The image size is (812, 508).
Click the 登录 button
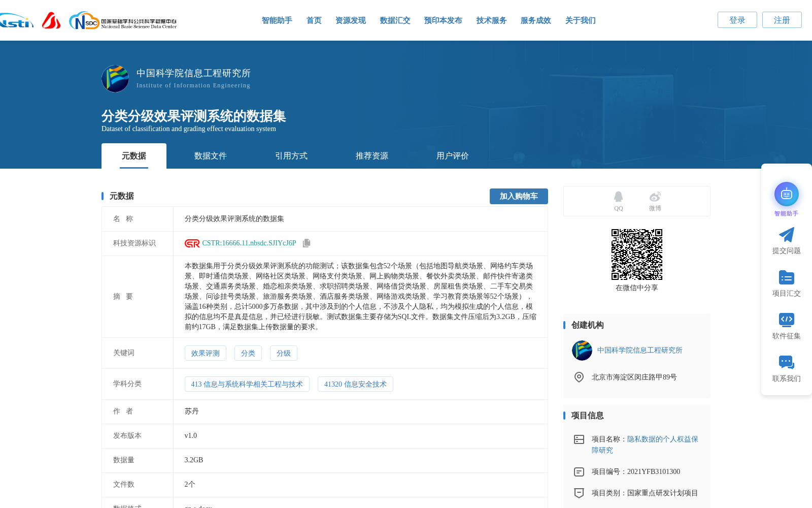pos(737,20)
